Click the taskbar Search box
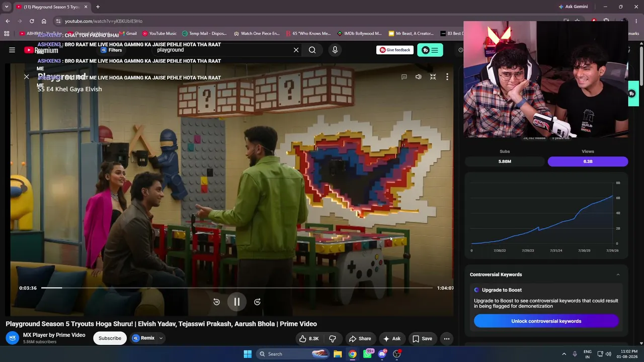Image resolution: width=644 pixels, height=362 pixels. (x=294, y=354)
